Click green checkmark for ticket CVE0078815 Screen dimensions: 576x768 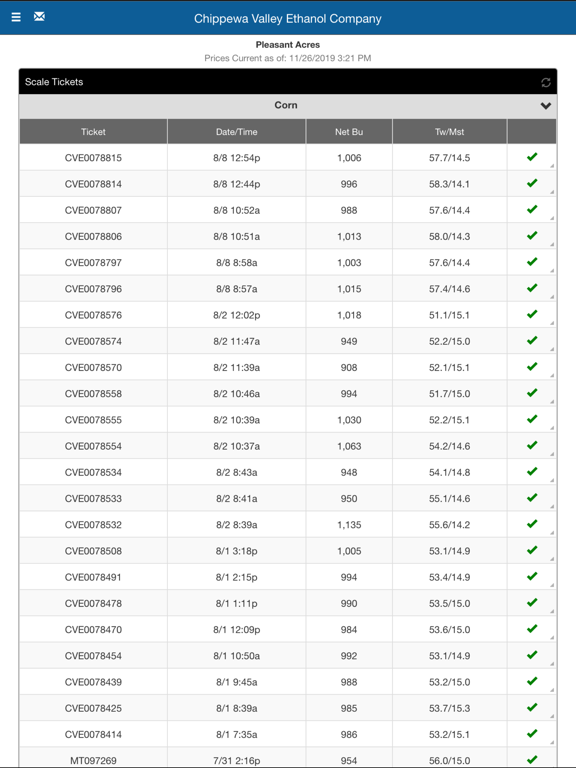532,157
